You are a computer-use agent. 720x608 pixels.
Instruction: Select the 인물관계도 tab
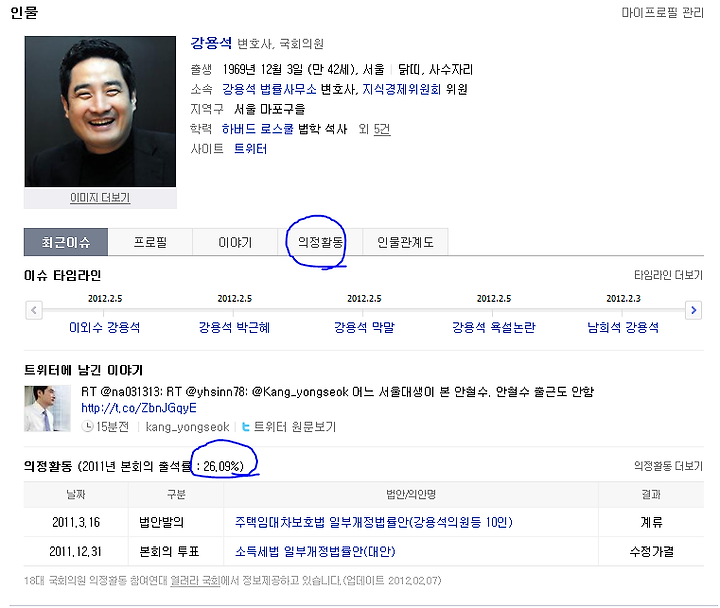pyautogui.click(x=405, y=242)
